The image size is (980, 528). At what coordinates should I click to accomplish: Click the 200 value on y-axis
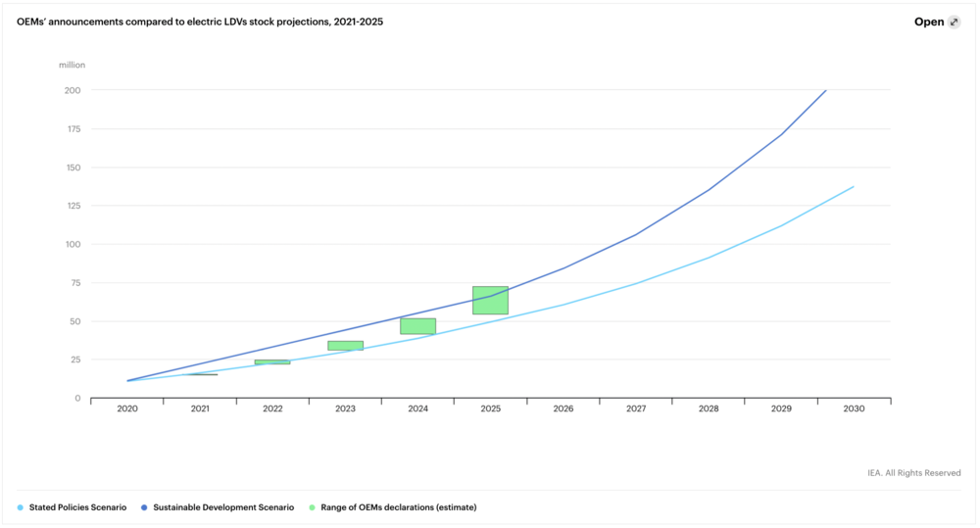pyautogui.click(x=73, y=90)
